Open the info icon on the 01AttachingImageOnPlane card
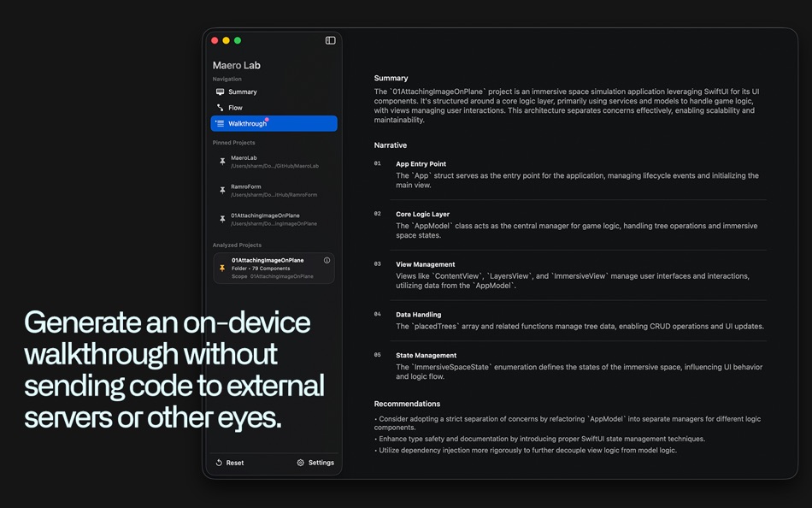The height and width of the screenshot is (508, 812). (x=327, y=260)
